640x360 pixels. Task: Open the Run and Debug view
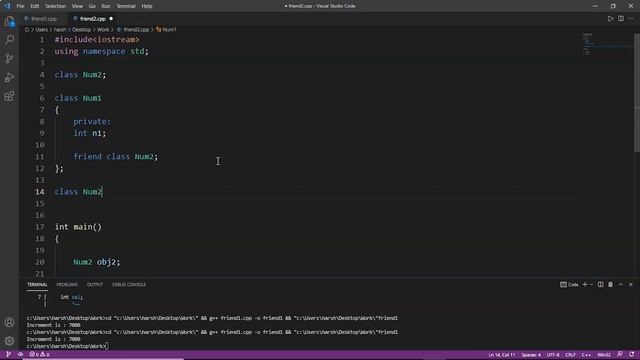tap(9, 77)
